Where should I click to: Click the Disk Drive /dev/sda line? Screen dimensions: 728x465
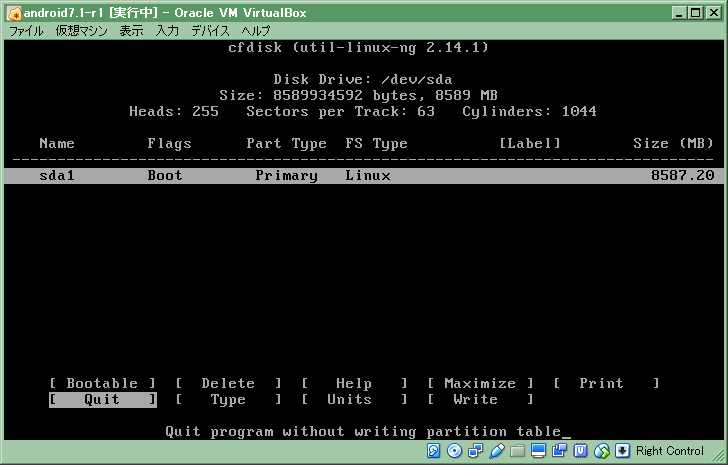tap(363, 79)
